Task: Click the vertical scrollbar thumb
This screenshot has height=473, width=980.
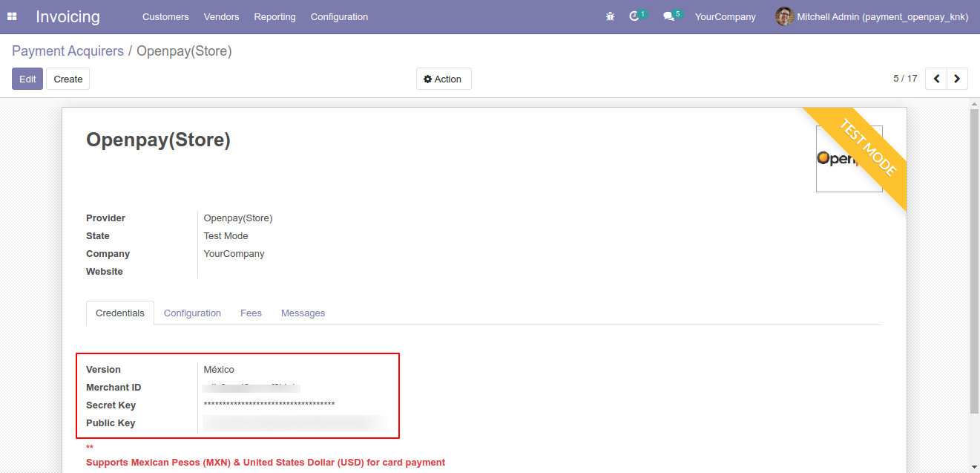Action: pyautogui.click(x=974, y=261)
